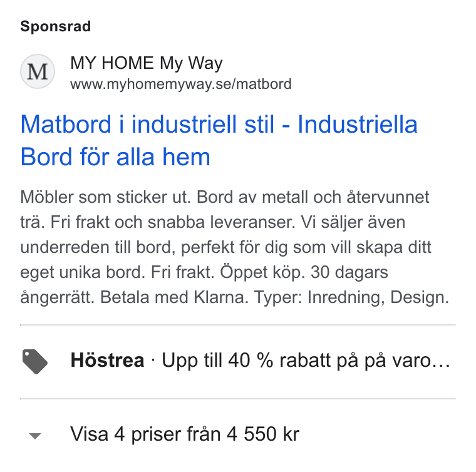Click the MY HOME My Way site name
476x472 pixels.
click(147, 63)
